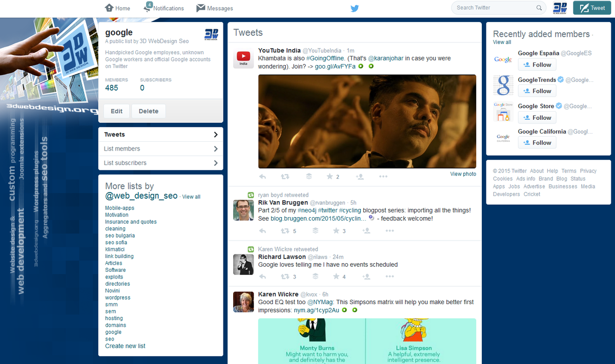Open more options on Richard Lawson tweet
615x364 pixels.
point(390,276)
